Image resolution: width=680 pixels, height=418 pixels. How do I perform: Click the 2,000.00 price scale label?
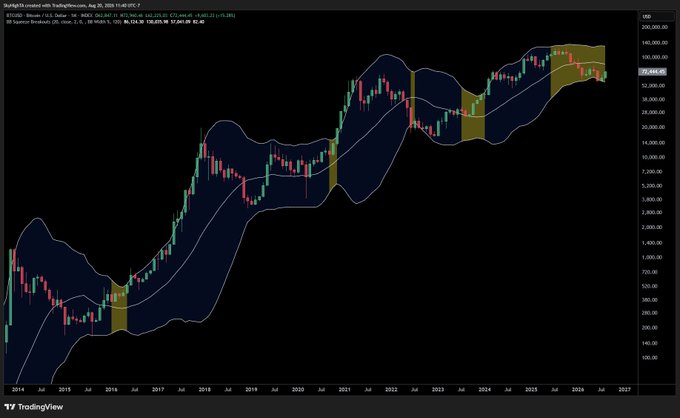click(653, 227)
